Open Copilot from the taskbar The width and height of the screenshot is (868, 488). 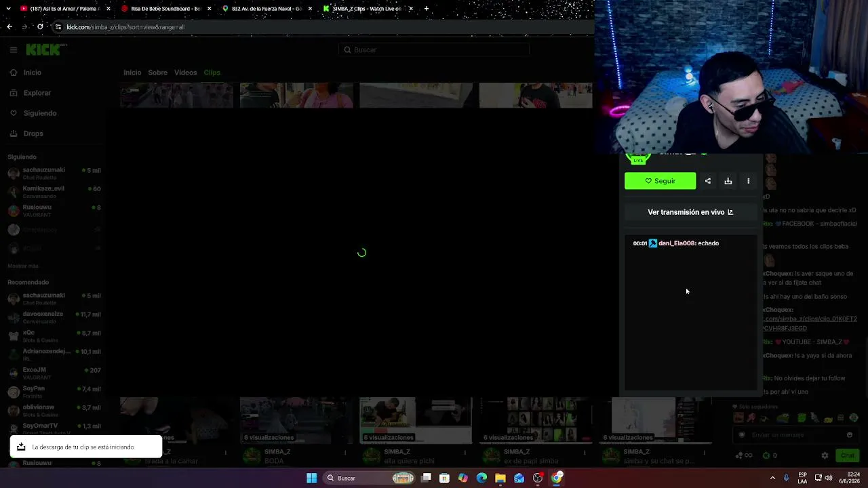coord(462,478)
